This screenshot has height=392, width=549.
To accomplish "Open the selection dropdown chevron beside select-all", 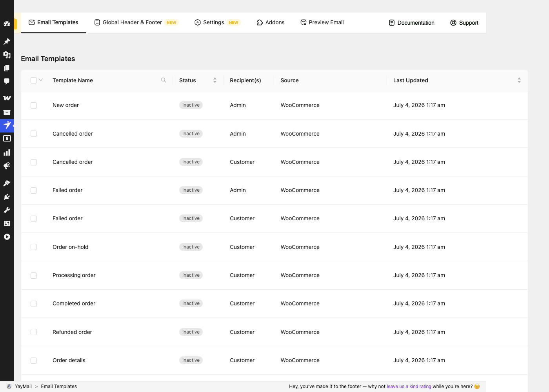I will (41, 80).
